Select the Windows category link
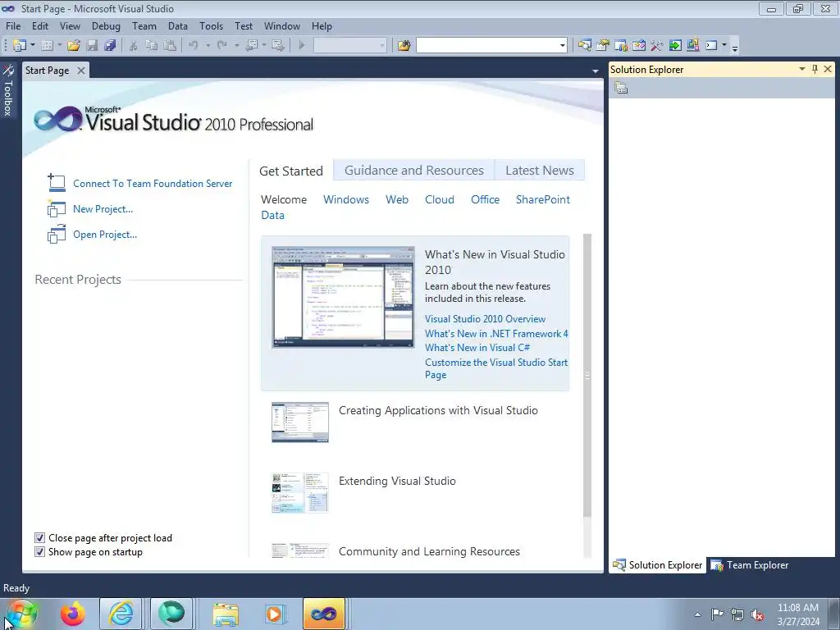 (346, 200)
